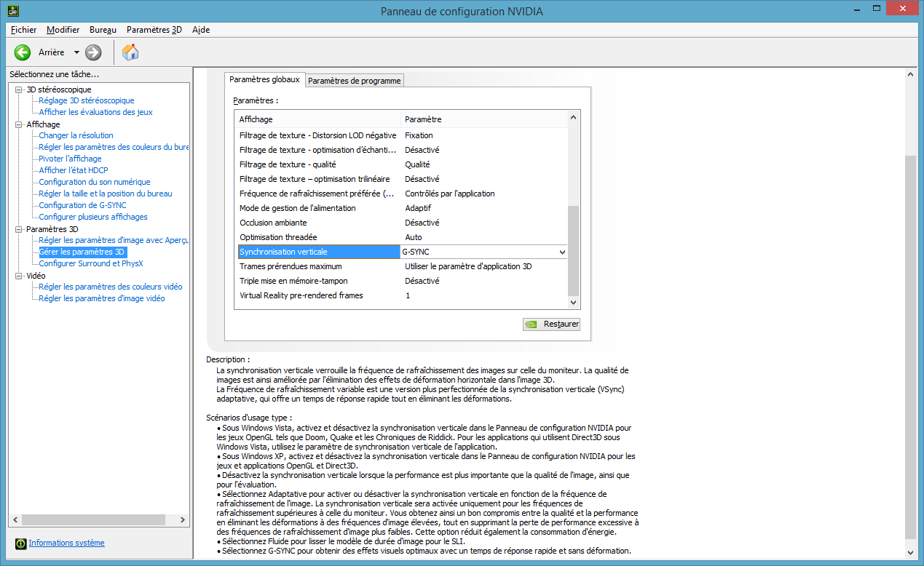Collapse the Vidéo tree node
Viewport: 924px width, 566px height.
click(19, 276)
